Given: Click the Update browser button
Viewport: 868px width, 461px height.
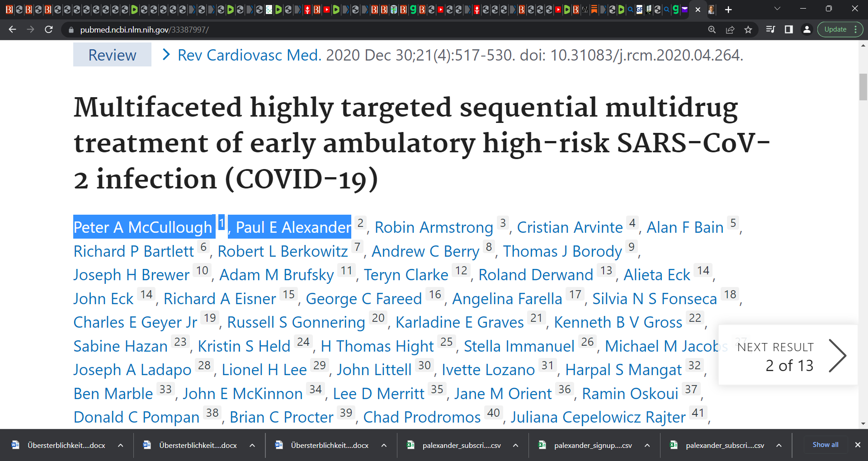Looking at the screenshot, I should point(840,29).
